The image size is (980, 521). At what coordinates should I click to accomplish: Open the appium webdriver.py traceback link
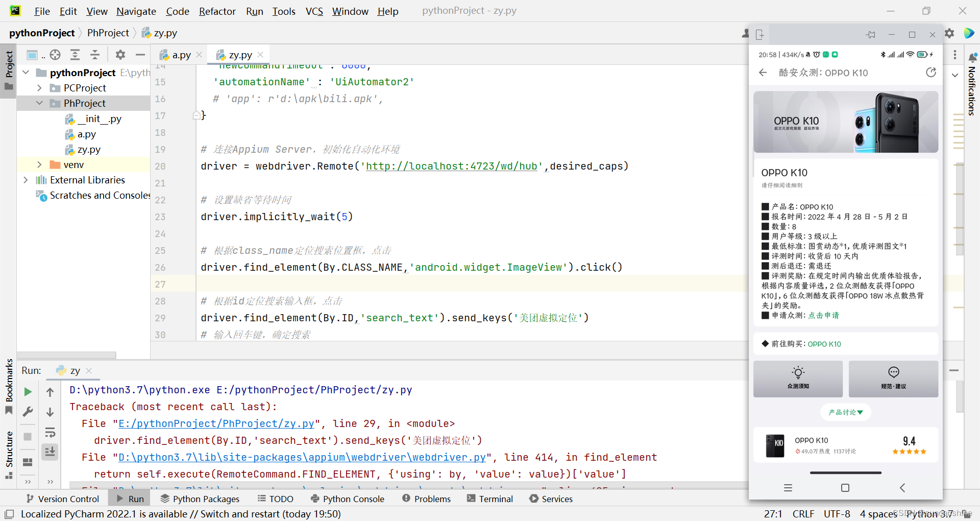point(302,457)
